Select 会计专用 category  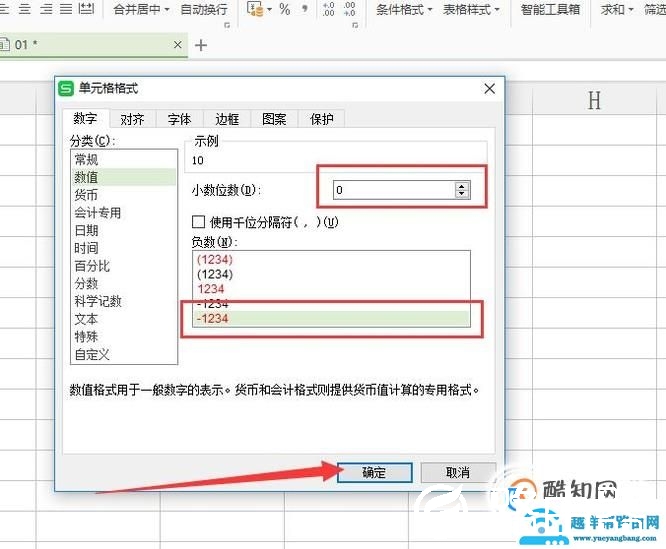tap(124, 213)
